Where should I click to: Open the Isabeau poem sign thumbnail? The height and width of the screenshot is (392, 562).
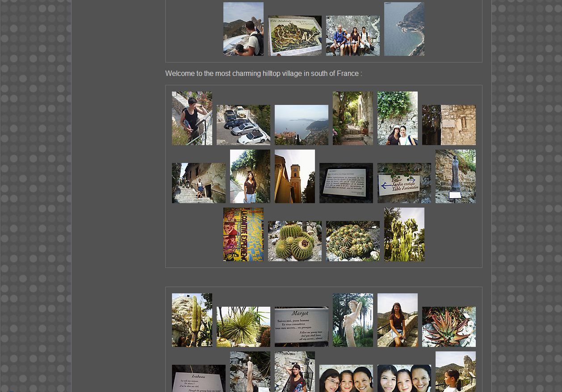pos(198,378)
